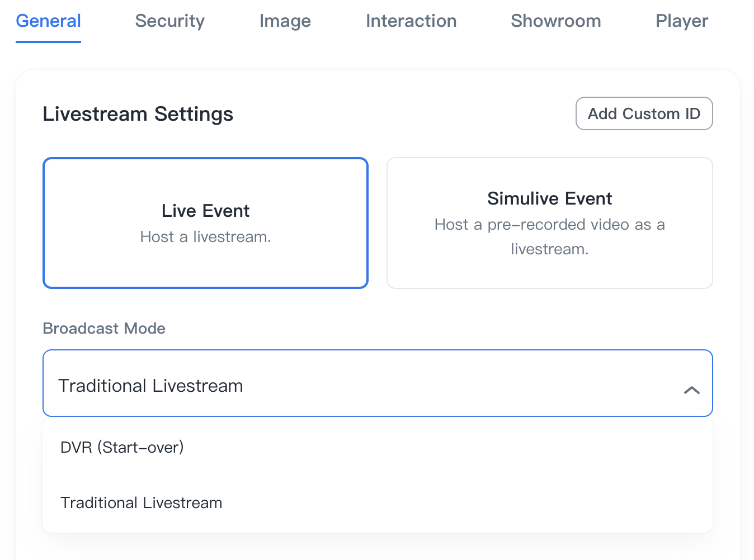The image size is (754, 560).
Task: Click the Simulive Event title text
Action: click(549, 198)
